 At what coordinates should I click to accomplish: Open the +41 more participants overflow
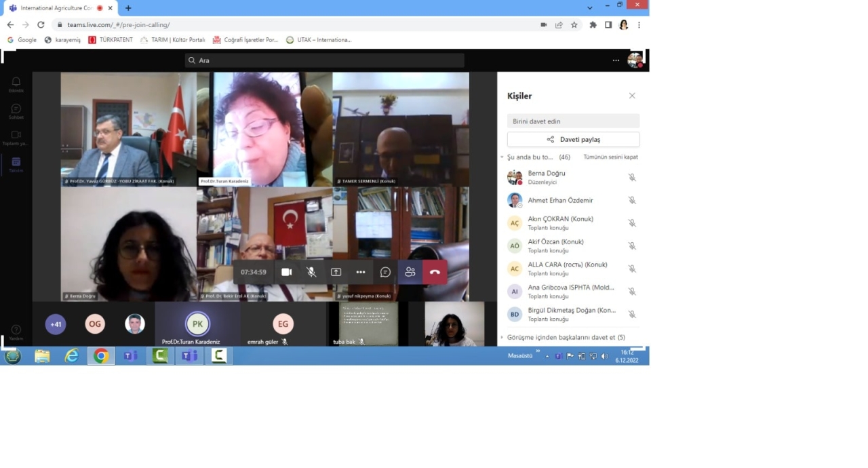(56, 324)
